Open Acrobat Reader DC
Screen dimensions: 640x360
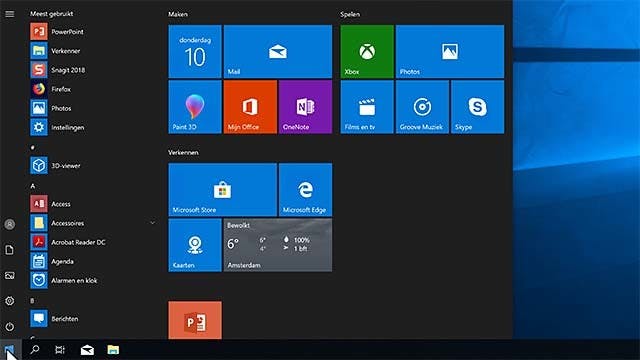point(94,242)
